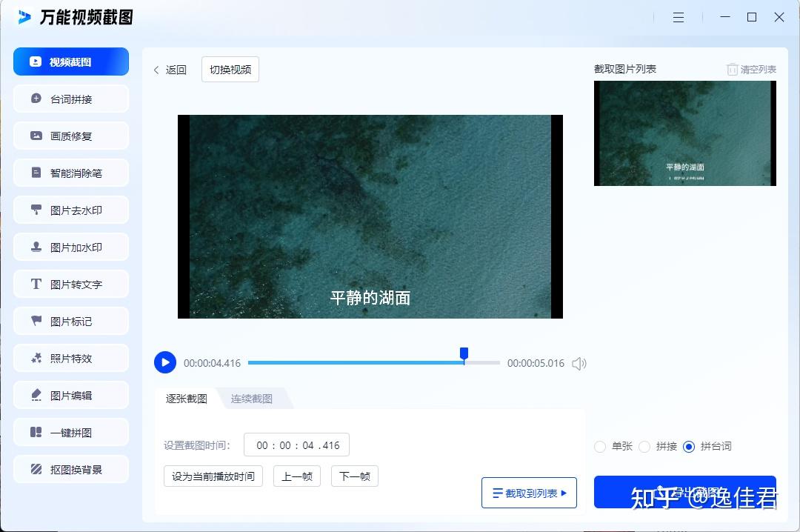
Task: Click the playback progress slider handle
Action: click(x=464, y=355)
